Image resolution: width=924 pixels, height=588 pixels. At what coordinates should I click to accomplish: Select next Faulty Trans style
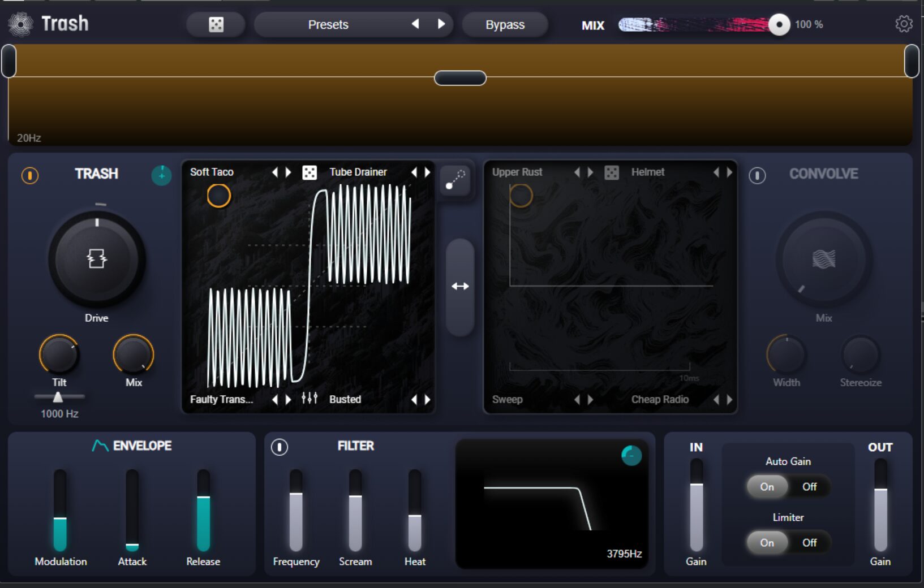coord(289,400)
